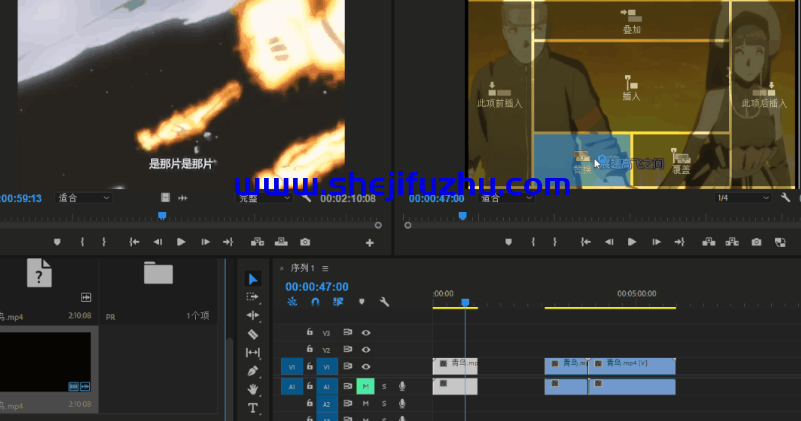Click the Insert edit button in Source monitor
The width and height of the screenshot is (801, 421).
[x=257, y=242]
